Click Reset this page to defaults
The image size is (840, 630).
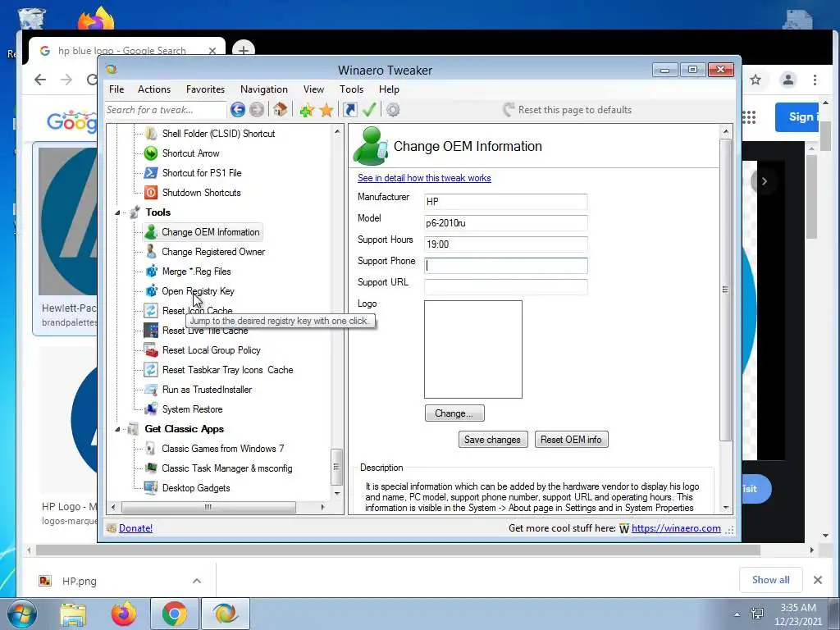click(x=568, y=110)
